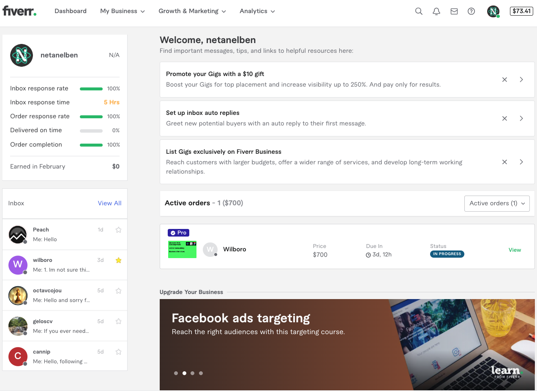Screen dimensions: 537x392
Task: Select second carousel slide dot
Action: (x=184, y=373)
